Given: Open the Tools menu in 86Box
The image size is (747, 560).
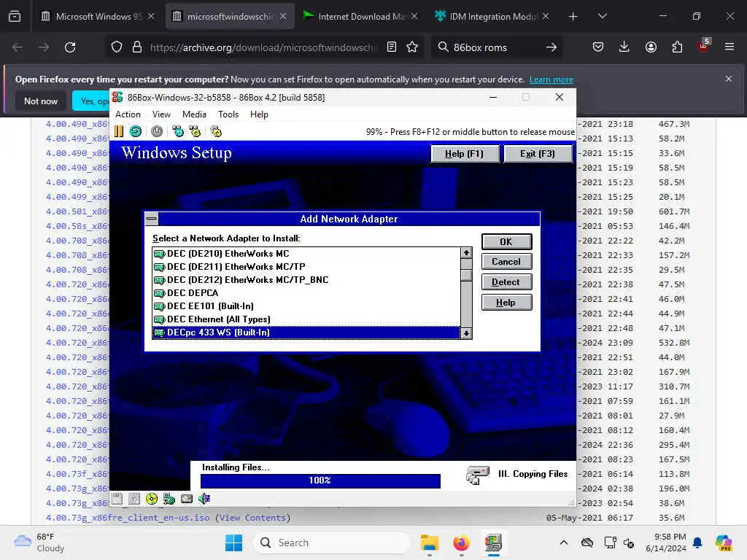Looking at the screenshot, I should (228, 114).
